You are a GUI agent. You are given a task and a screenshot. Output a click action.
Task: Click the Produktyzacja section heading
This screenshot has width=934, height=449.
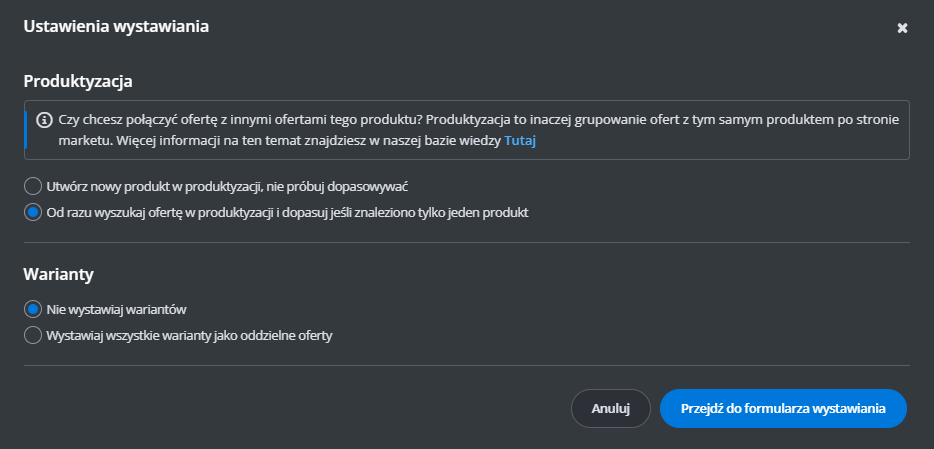coord(78,80)
